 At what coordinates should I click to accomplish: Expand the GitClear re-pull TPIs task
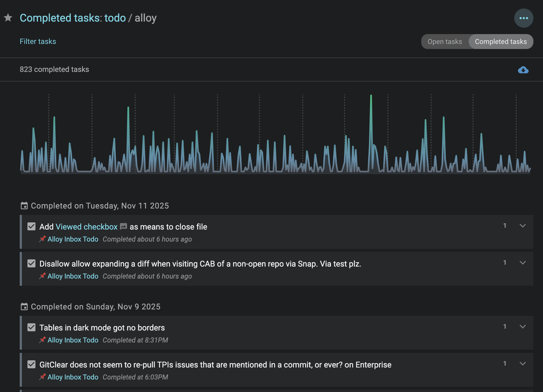click(x=522, y=364)
